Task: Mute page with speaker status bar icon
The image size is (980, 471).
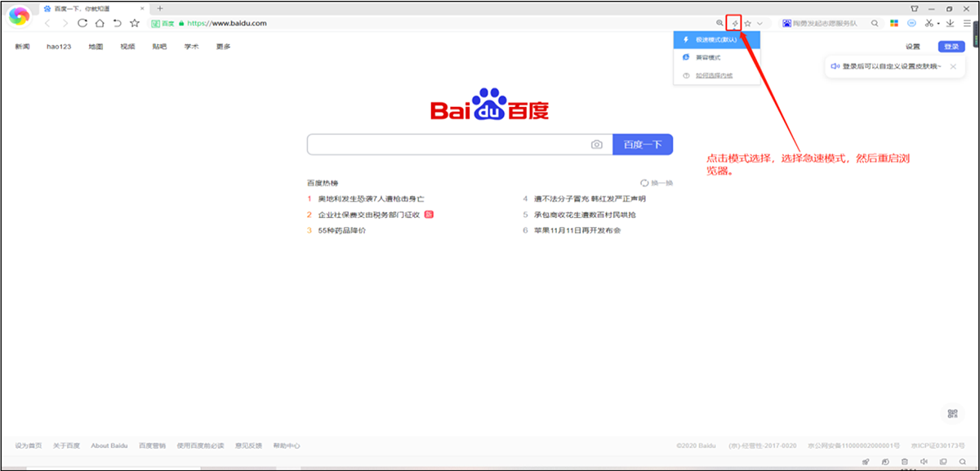Action: (924, 463)
